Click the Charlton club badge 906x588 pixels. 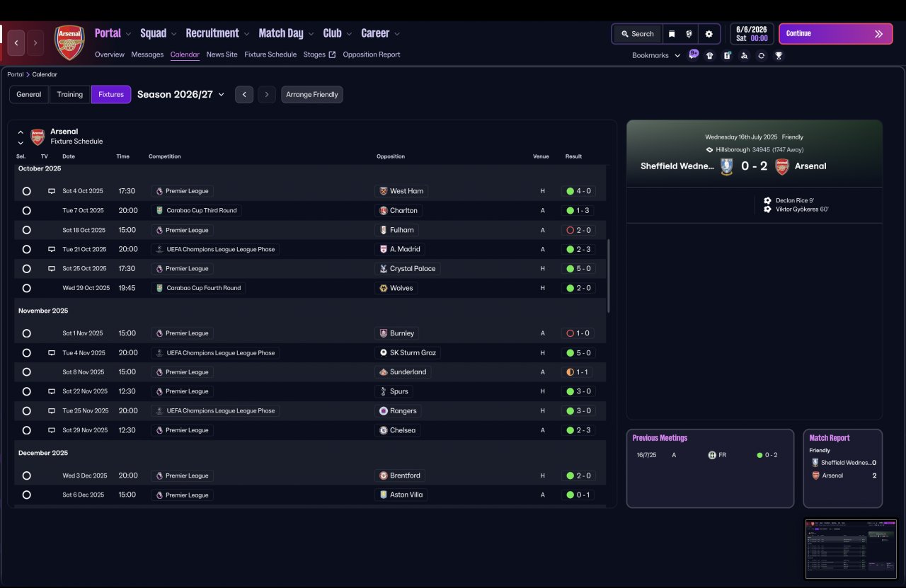click(x=384, y=210)
